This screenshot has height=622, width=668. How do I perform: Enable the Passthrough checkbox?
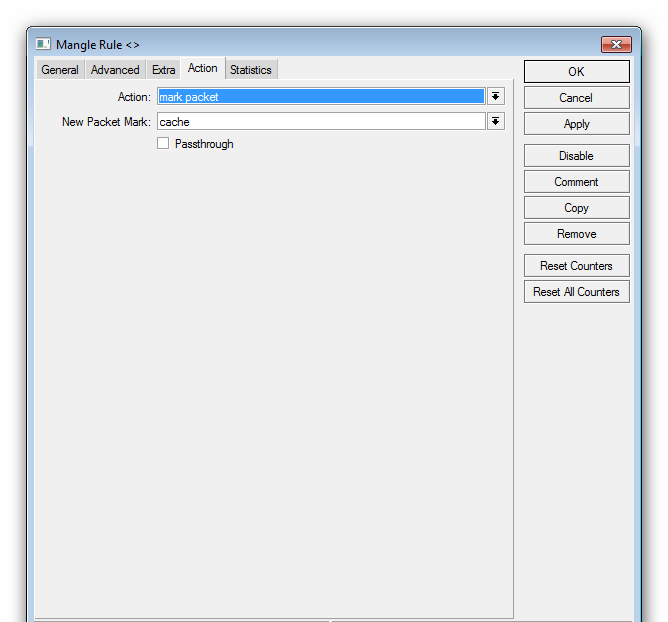[x=163, y=144]
